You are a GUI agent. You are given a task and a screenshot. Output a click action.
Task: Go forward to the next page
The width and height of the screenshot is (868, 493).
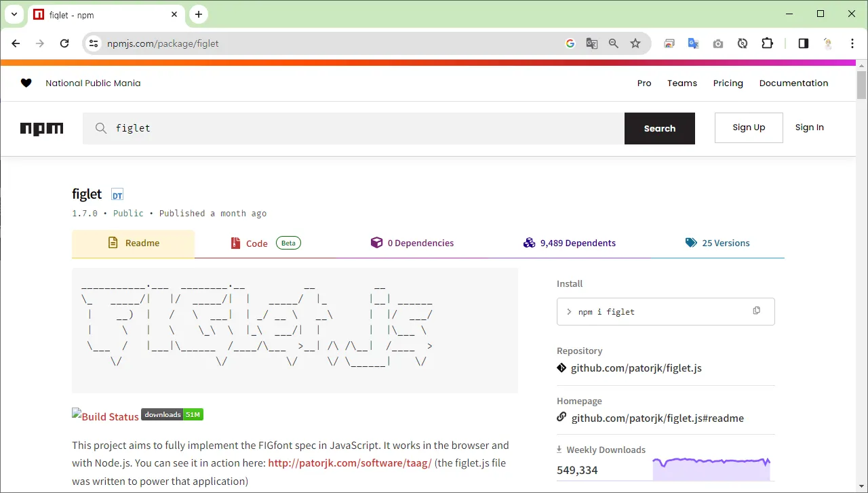40,43
